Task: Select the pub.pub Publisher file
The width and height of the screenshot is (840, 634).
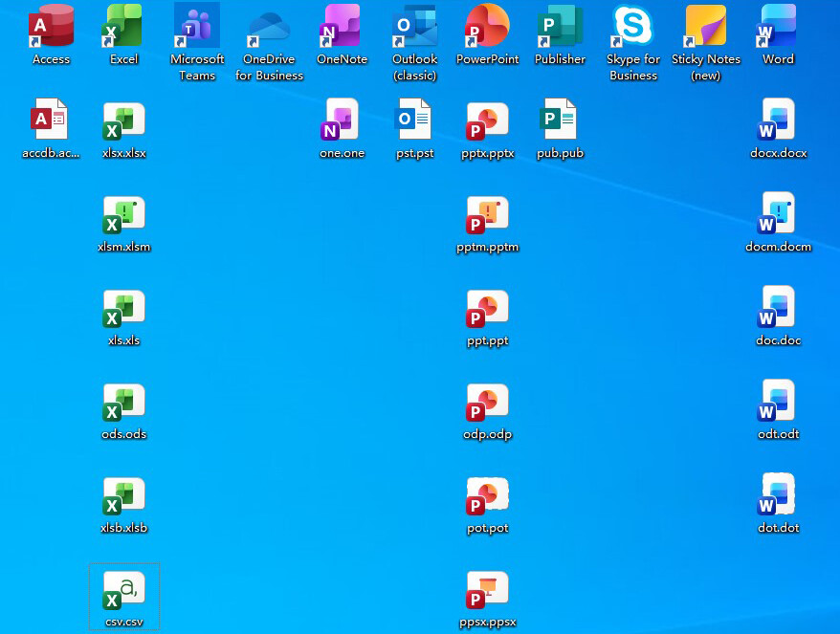Action: [x=560, y=120]
